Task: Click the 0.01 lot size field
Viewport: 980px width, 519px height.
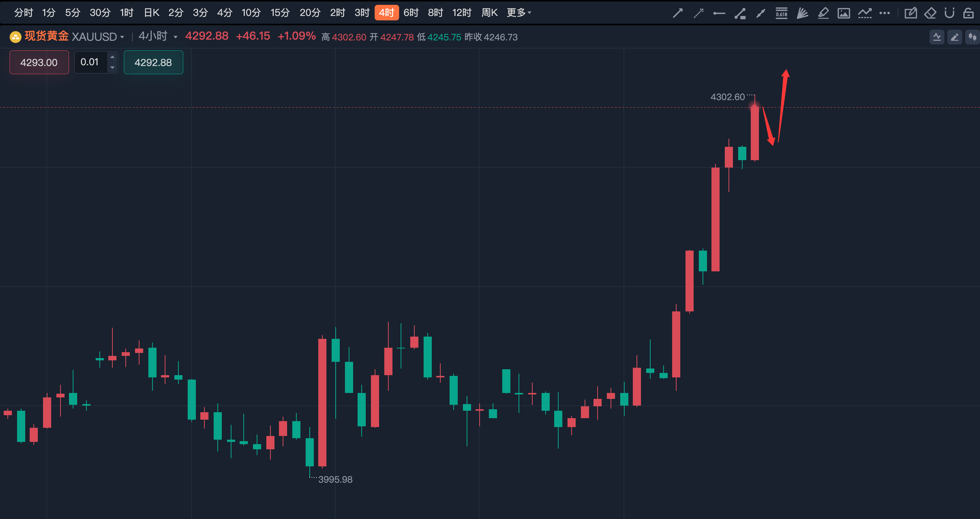Action: [91, 62]
